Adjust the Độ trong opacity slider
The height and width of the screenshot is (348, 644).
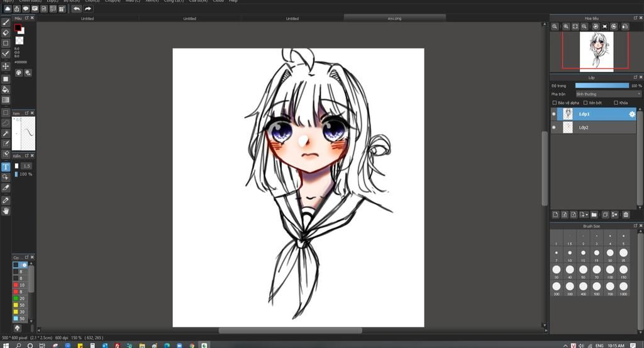[602, 85]
